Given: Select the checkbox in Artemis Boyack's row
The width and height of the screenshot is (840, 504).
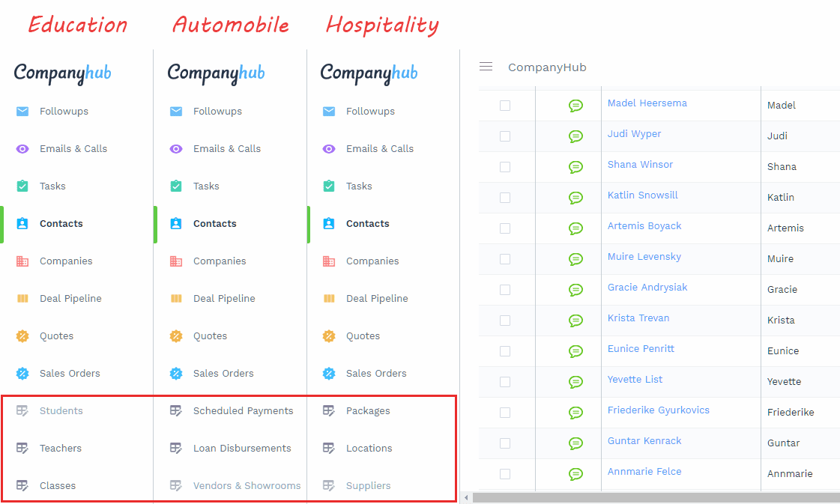Looking at the screenshot, I should [505, 228].
